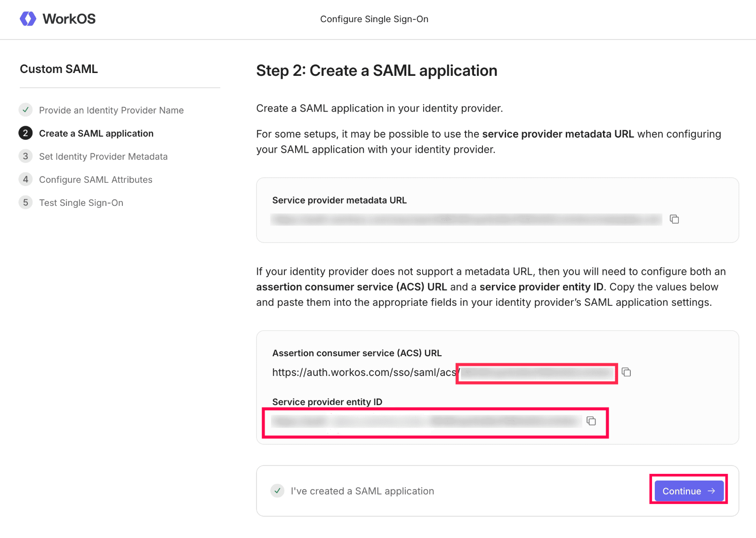756x538 pixels.
Task: Click the 'I've created a SAML application' text
Action: point(362,491)
